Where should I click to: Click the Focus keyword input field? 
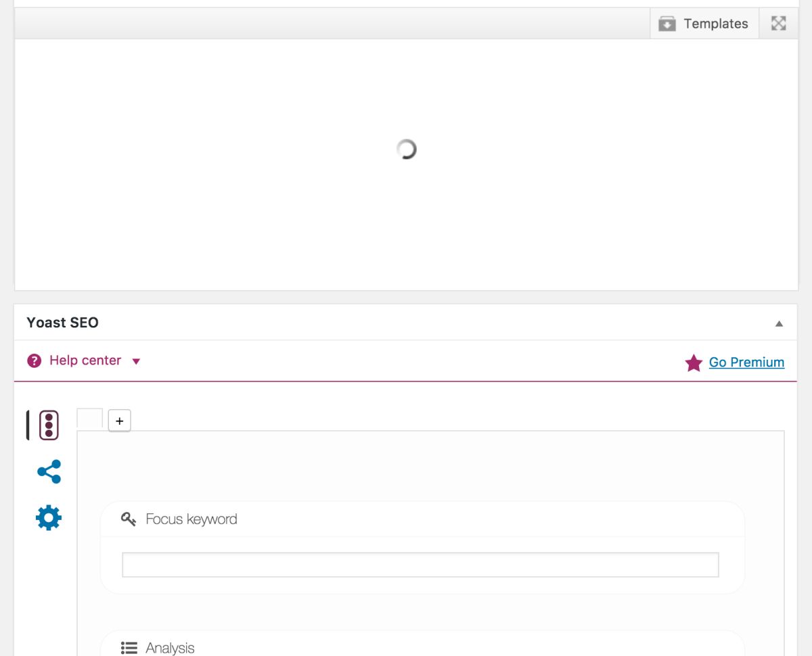tap(420, 565)
